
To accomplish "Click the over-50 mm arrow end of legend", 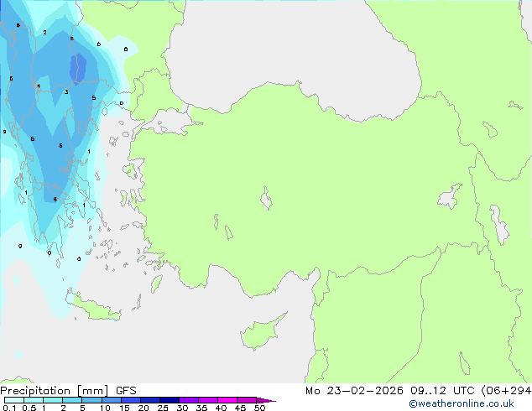I will (266, 400).
